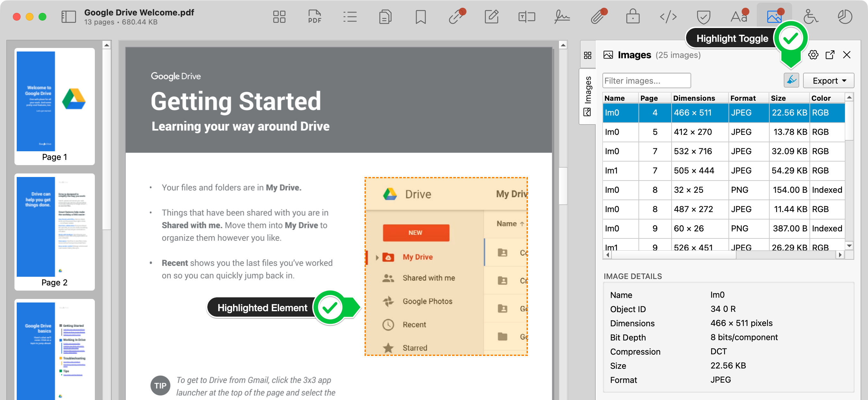Click document view scroll-up arrow
The image size is (868, 400).
point(563,45)
